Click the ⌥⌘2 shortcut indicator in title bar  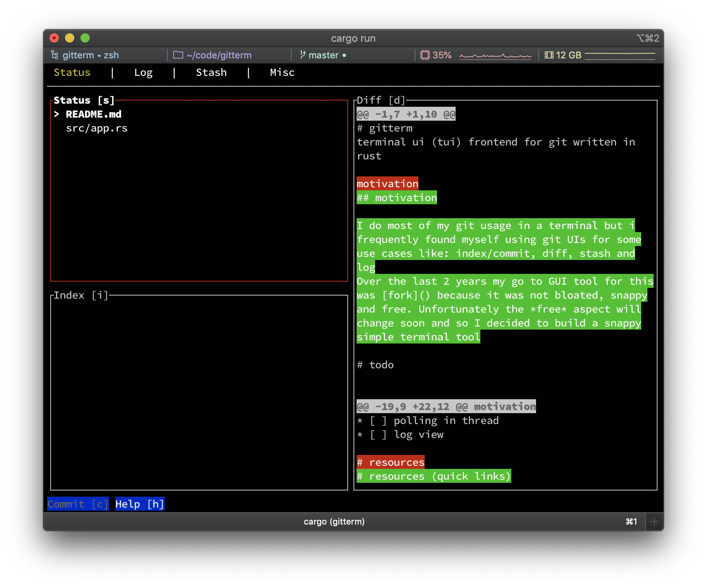[x=647, y=38]
